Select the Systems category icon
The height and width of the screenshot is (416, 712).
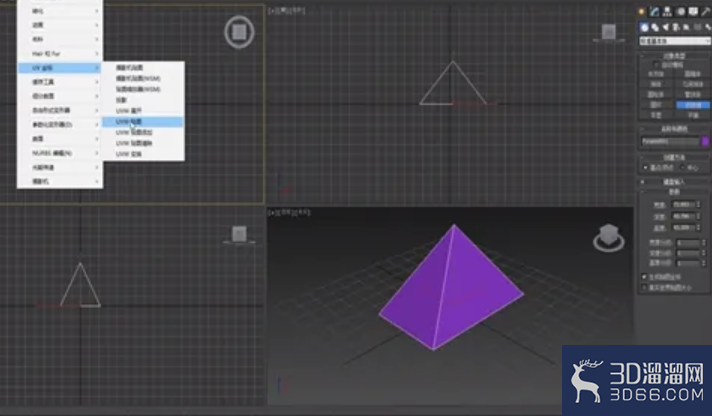click(x=707, y=27)
